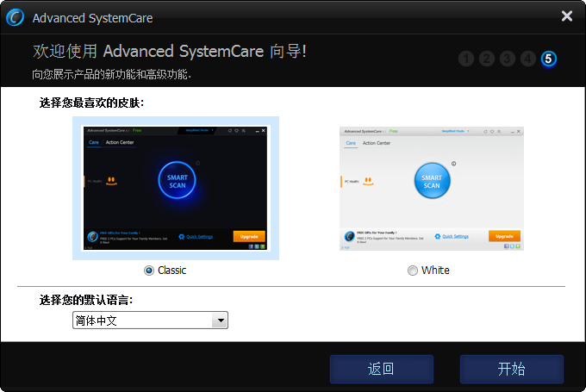Choose the White skin preview thumbnail
586x392 pixels.
click(432, 189)
